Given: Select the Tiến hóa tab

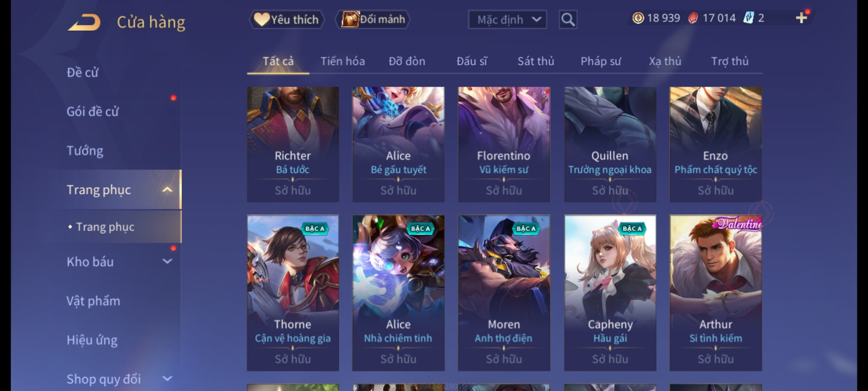Looking at the screenshot, I should click(342, 62).
